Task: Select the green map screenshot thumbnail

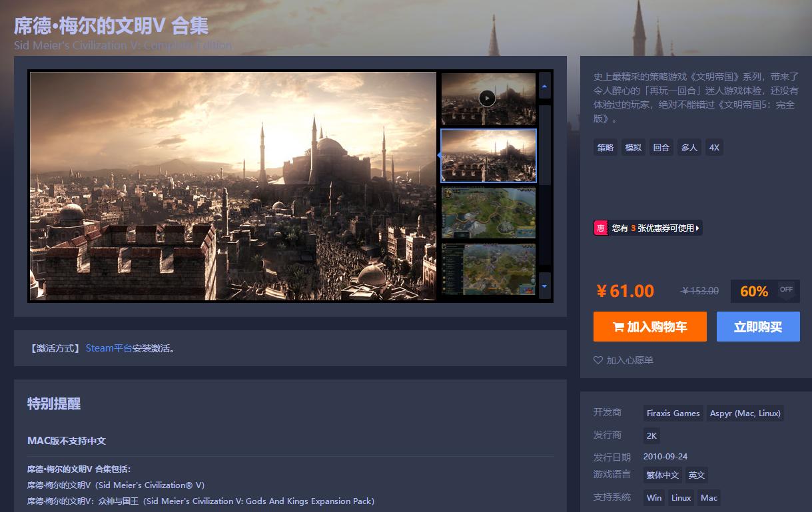Action: [488, 212]
